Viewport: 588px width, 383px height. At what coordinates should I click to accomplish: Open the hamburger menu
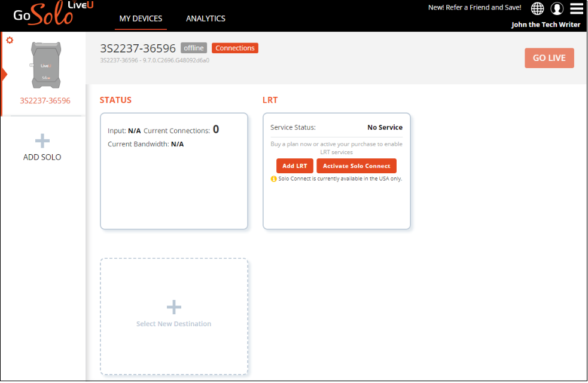[x=577, y=8]
